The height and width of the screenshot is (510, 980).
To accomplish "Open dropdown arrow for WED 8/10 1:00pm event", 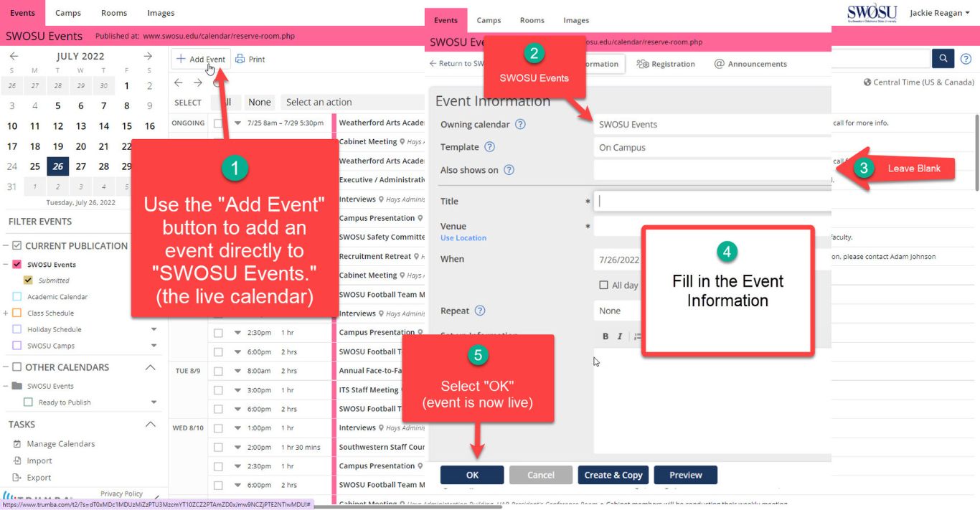I will click(x=237, y=428).
